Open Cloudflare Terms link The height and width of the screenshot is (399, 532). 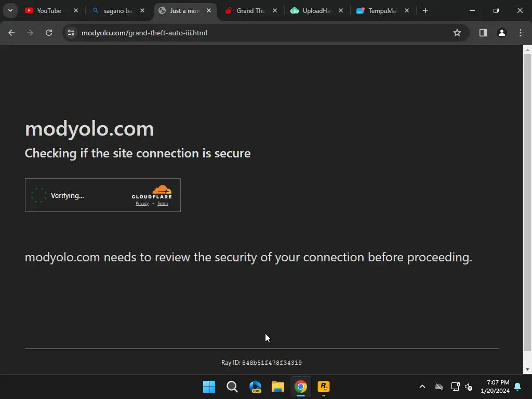point(163,204)
